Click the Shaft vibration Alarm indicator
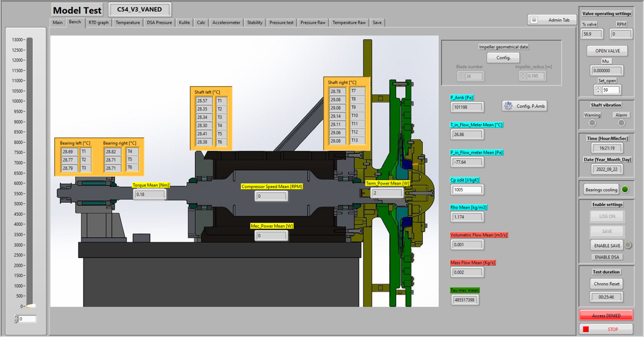The width and height of the screenshot is (644, 337). coord(621,123)
